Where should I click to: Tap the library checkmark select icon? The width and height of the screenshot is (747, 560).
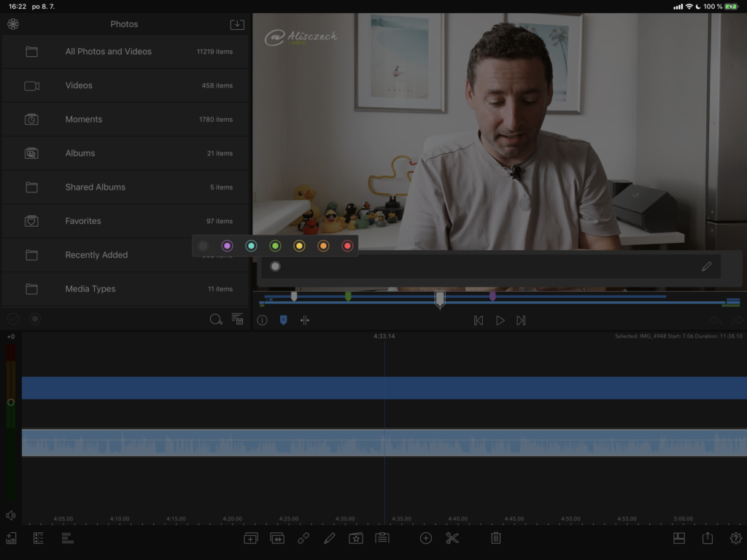coord(13,319)
